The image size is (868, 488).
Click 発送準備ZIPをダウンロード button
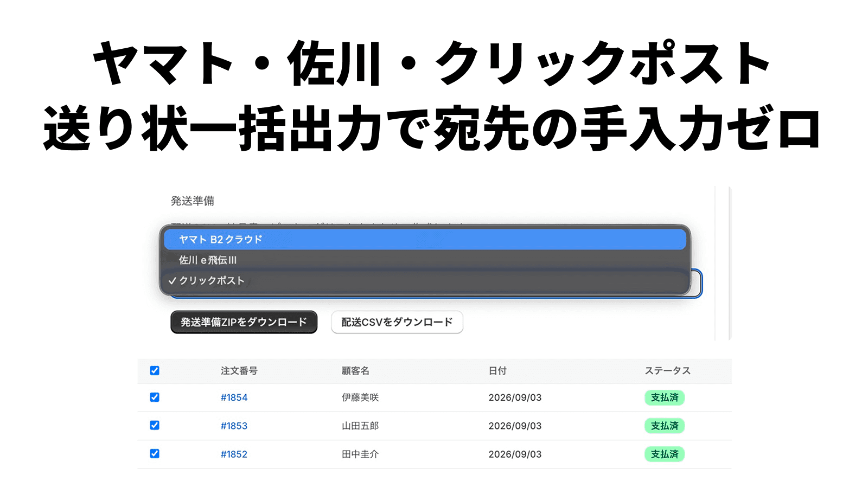coord(244,322)
